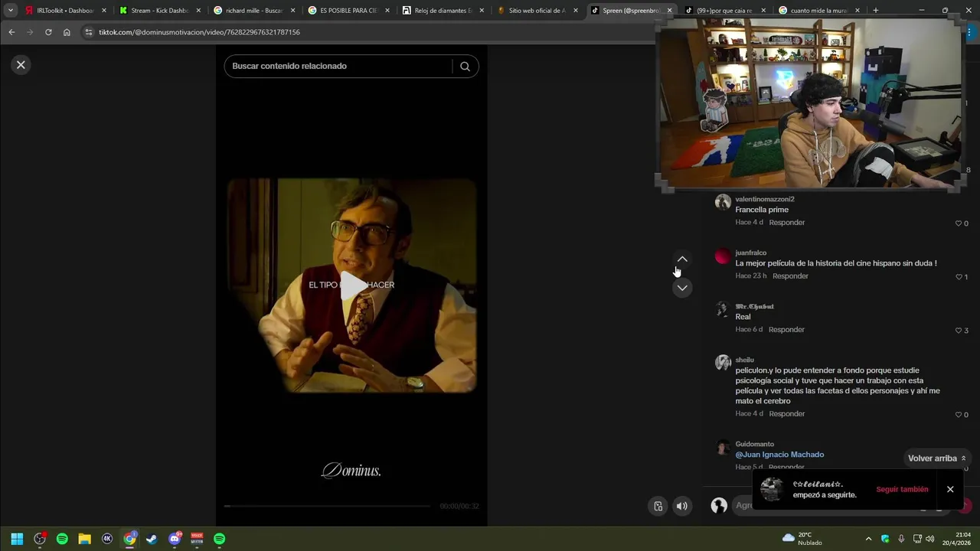Open the first Spotify taskbar icon

(62, 539)
